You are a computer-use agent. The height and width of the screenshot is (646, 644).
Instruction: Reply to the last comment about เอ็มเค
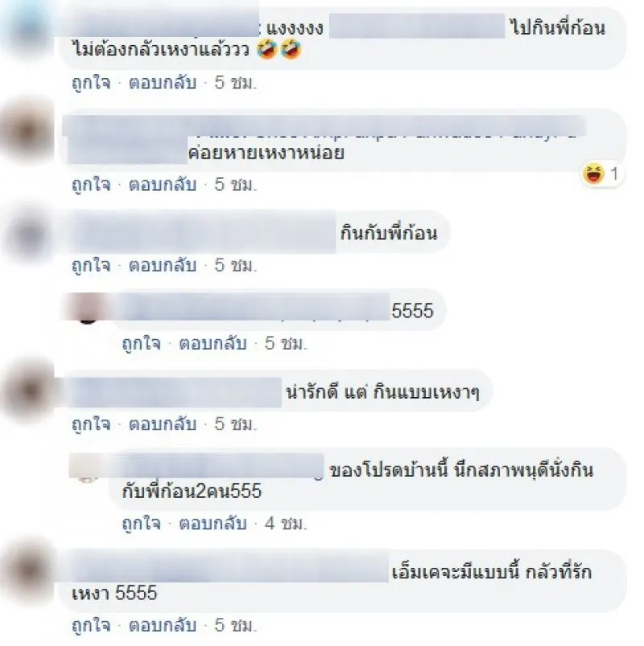click(163, 625)
